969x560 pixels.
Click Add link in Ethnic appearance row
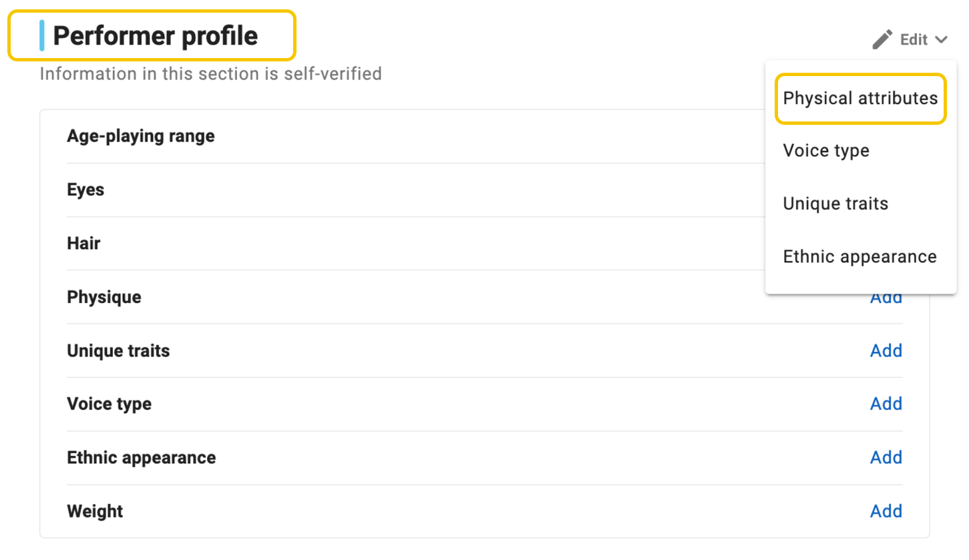(886, 457)
